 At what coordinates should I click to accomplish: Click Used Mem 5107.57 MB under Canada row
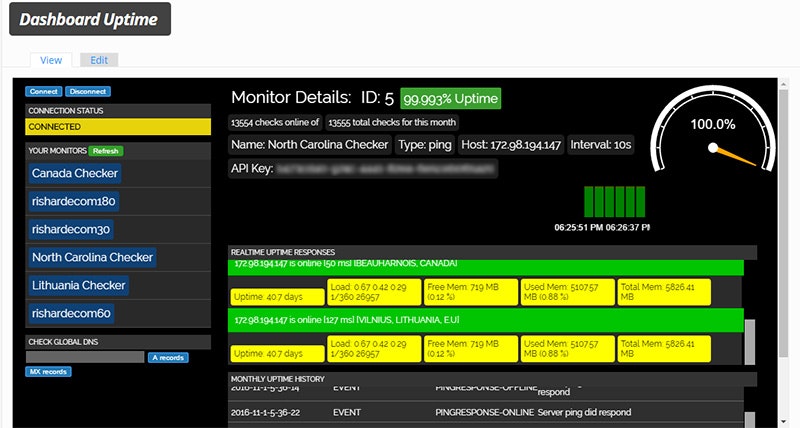click(568, 292)
